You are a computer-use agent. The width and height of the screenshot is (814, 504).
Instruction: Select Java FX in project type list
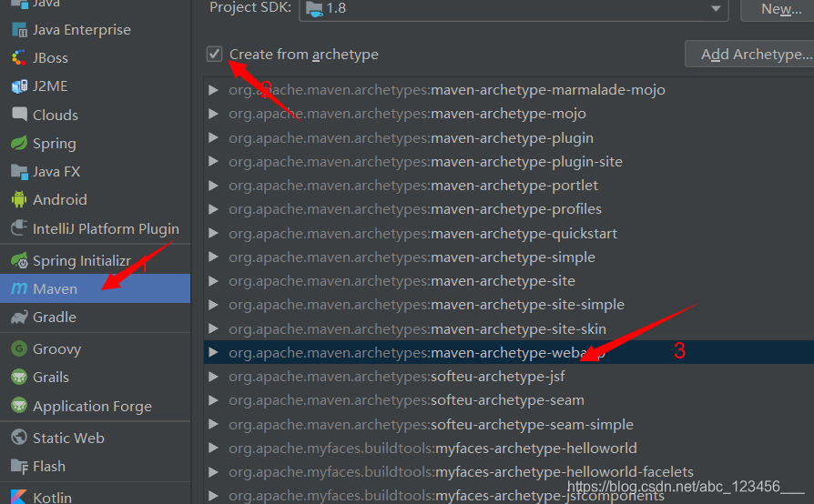click(95, 172)
